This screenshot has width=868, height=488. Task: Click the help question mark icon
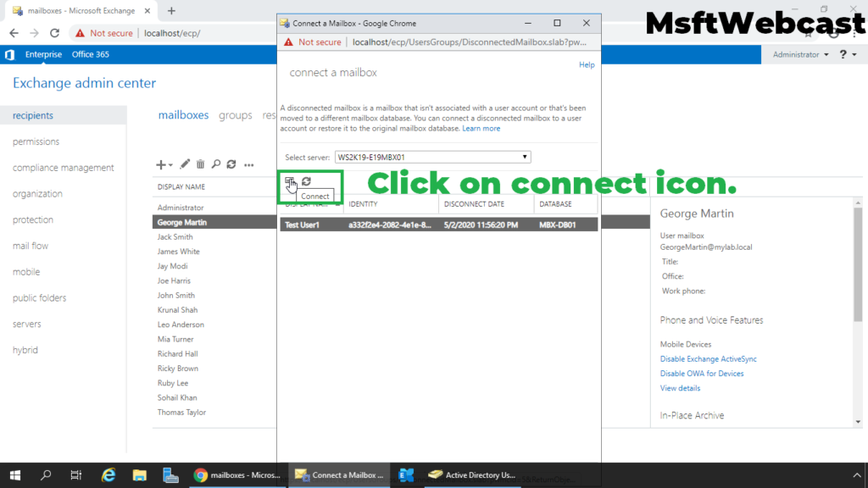tap(843, 54)
